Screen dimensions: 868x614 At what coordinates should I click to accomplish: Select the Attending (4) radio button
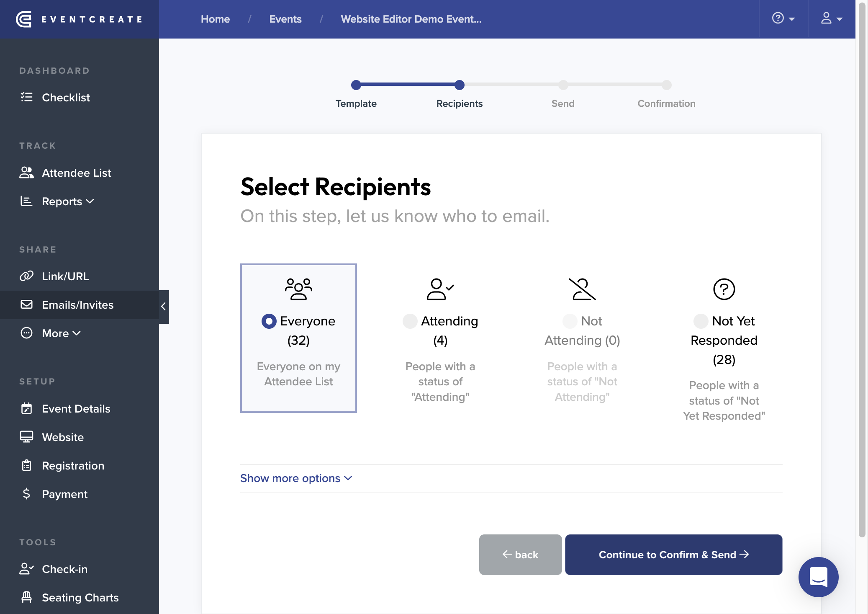click(410, 321)
